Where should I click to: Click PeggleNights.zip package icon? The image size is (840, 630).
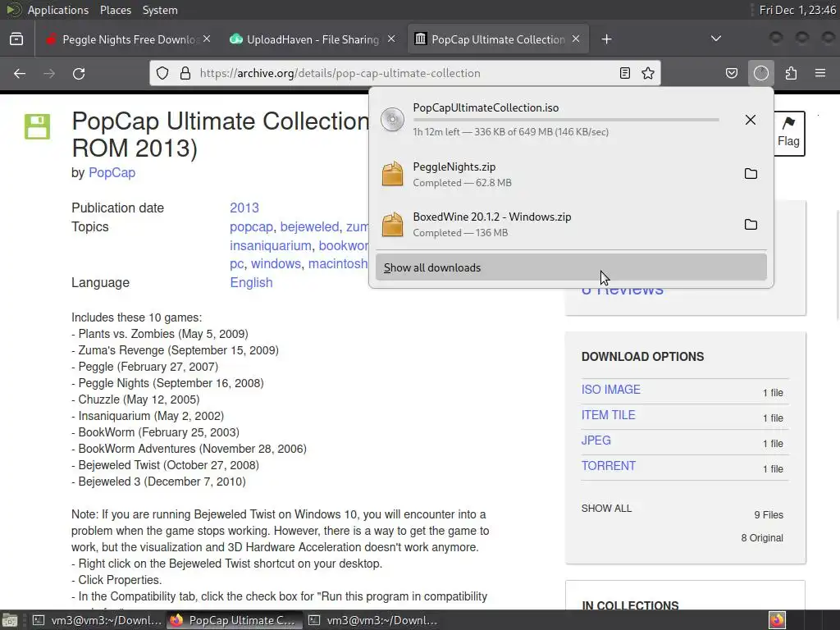click(x=392, y=174)
